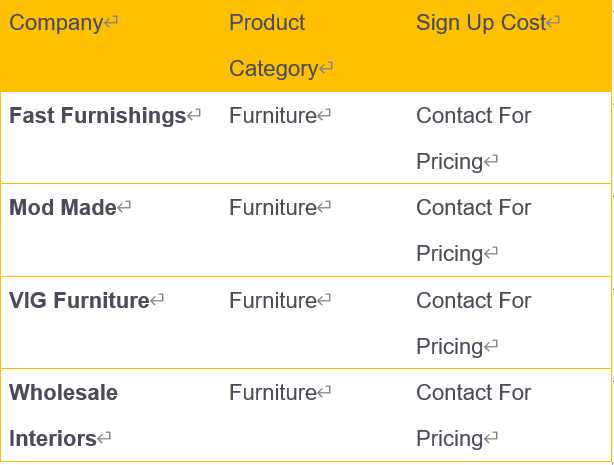Click the word Pricing in Mod Made row
The width and height of the screenshot is (614, 465).
[x=450, y=253]
